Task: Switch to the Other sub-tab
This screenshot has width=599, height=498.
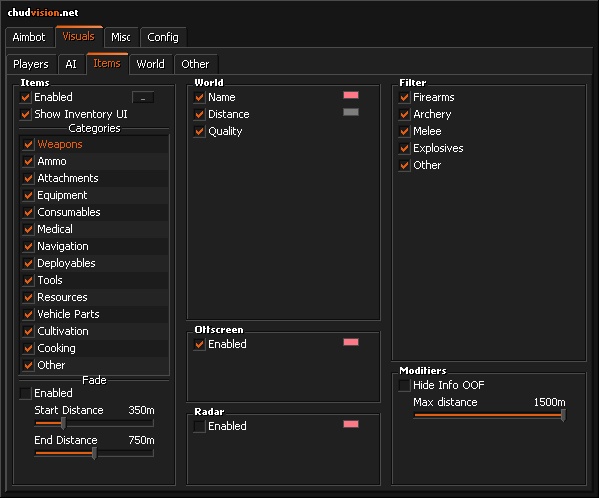Action: coord(195,64)
